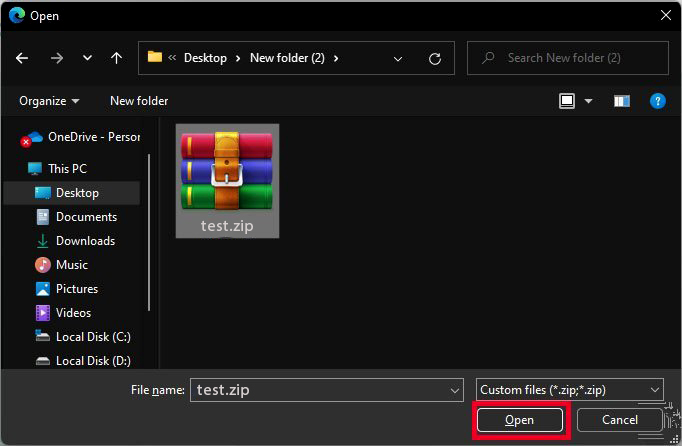Click the Open button
Image resolution: width=682 pixels, height=446 pixels.
pos(520,420)
